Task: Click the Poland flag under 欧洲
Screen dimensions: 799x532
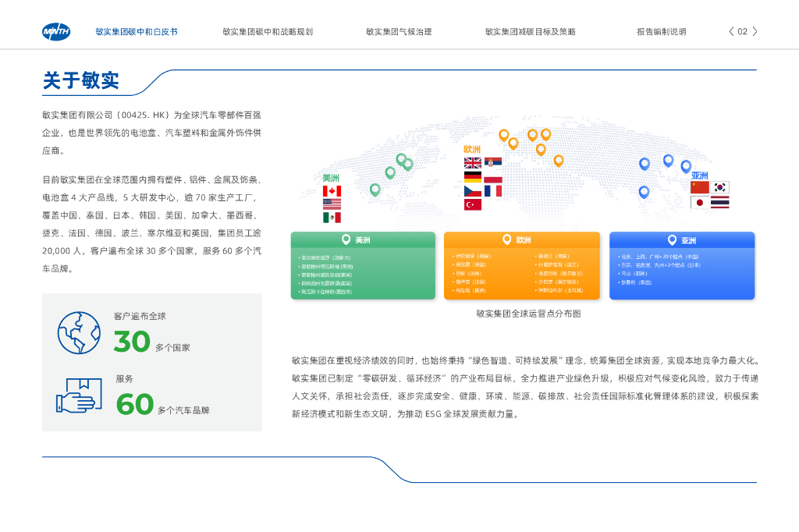Action: tap(493, 177)
